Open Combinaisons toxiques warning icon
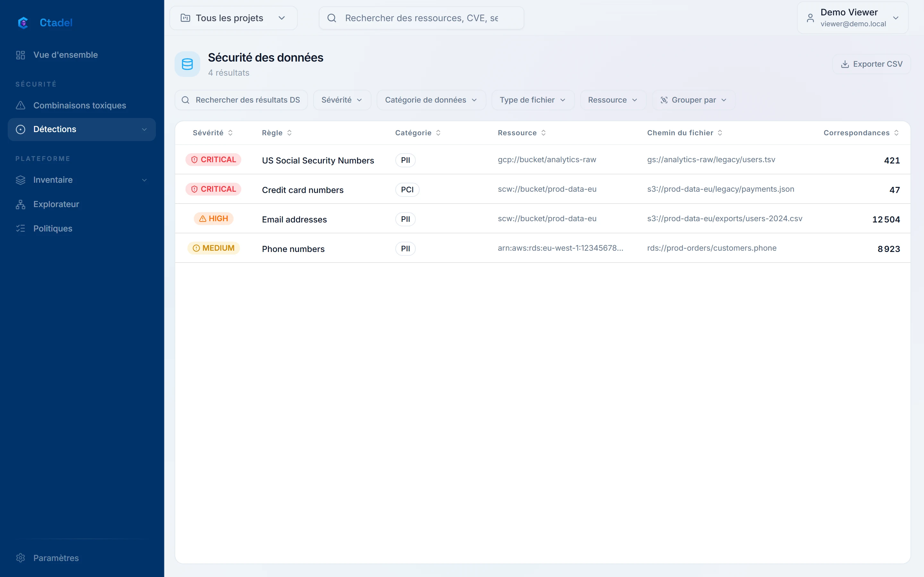 [21, 105]
